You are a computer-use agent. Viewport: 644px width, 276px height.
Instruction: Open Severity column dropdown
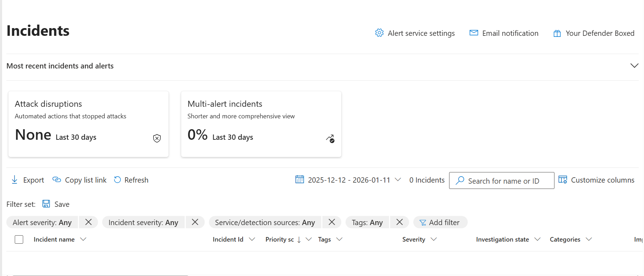click(x=434, y=239)
